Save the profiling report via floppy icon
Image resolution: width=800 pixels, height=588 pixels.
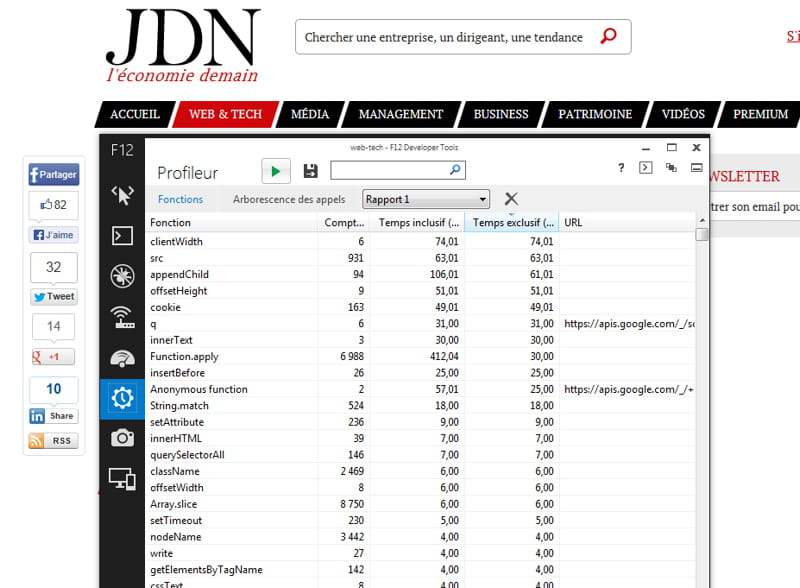pyautogui.click(x=310, y=171)
